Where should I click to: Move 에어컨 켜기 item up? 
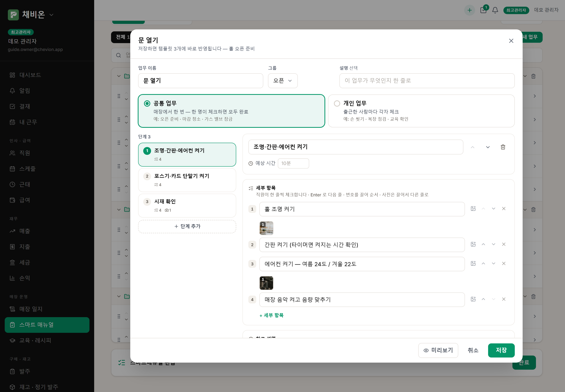click(x=483, y=263)
